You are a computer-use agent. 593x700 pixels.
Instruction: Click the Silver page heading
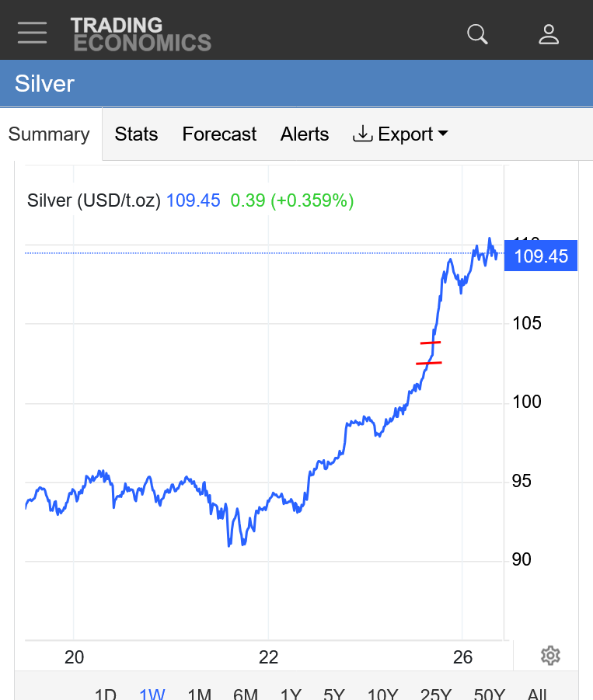click(x=44, y=84)
